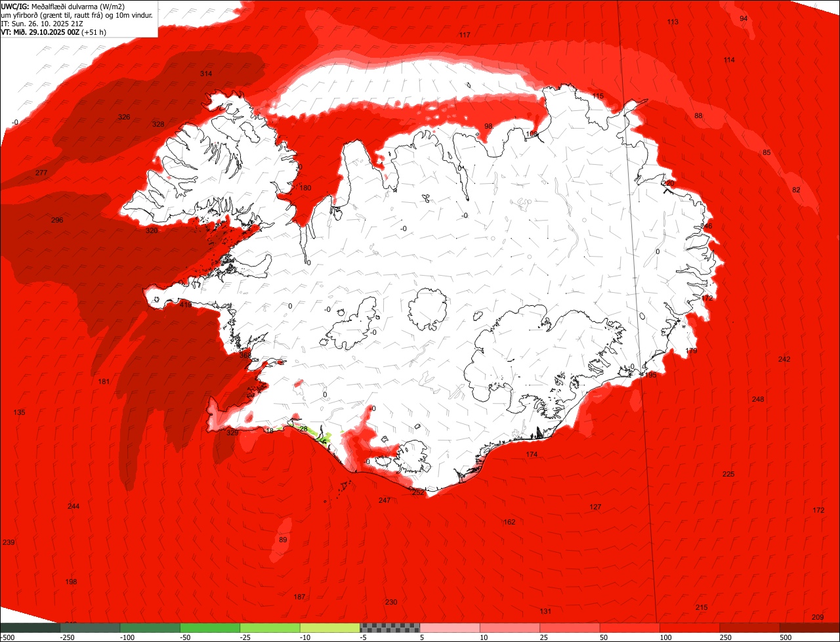840x642 pixels.
Task: Choose the bright green swatch between -50 and -25
Action: tap(210, 628)
